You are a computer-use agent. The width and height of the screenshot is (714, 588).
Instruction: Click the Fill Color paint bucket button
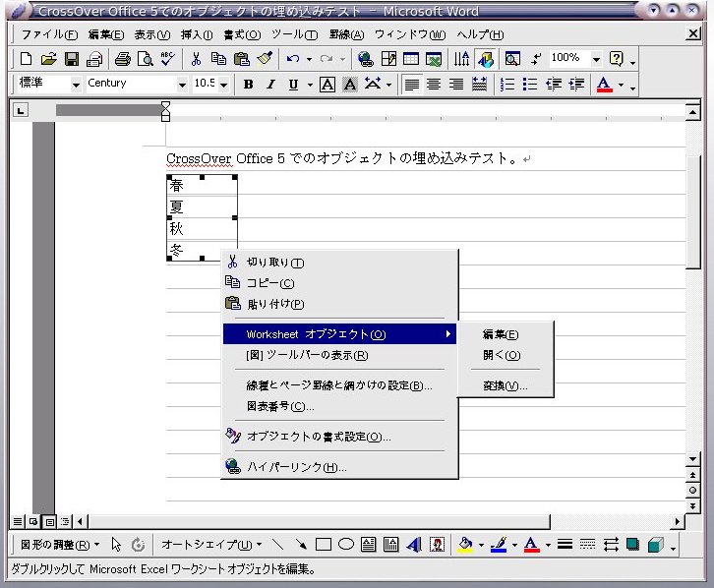tap(465, 545)
